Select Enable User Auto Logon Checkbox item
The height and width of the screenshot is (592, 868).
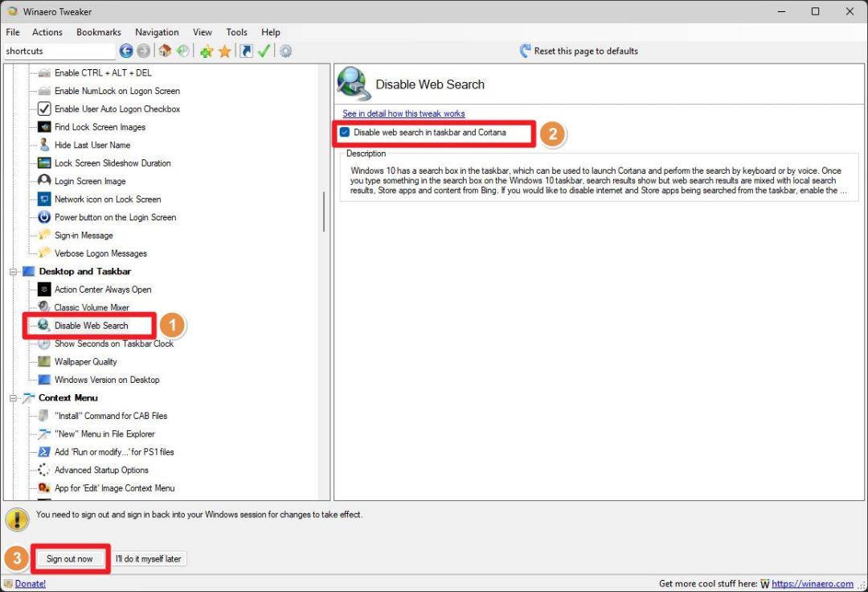pyautogui.click(x=117, y=109)
